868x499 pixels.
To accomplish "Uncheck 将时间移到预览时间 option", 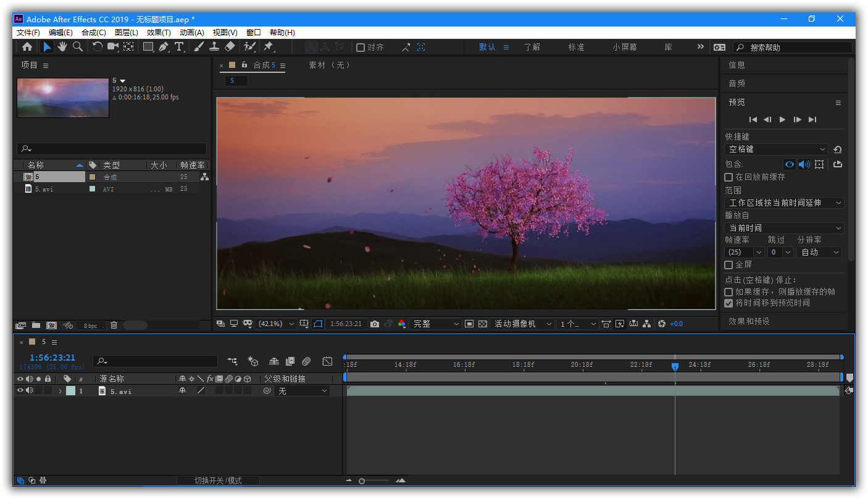I will pos(728,303).
